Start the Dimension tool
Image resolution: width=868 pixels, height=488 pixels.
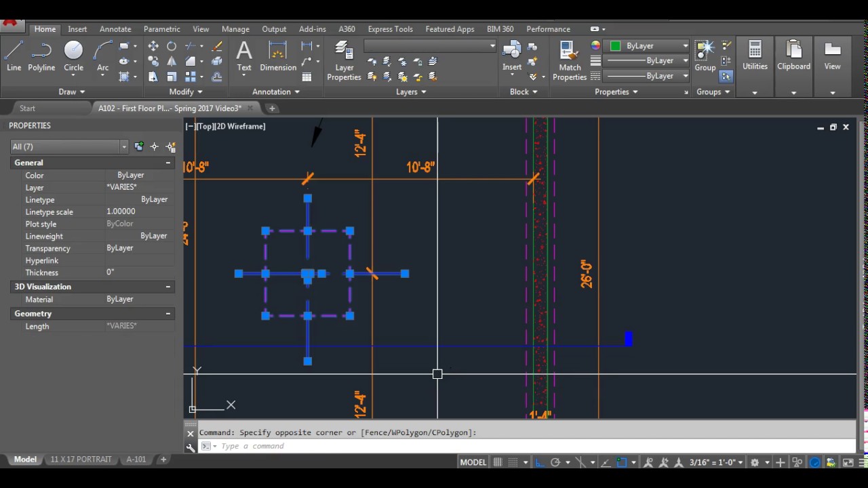tap(278, 56)
